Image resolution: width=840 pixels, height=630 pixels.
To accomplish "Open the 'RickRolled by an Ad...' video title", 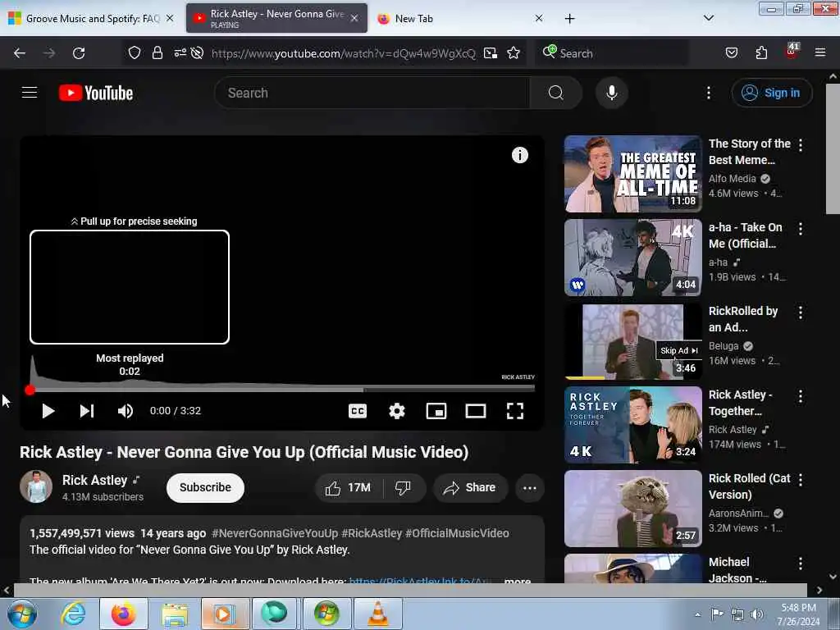I will pyautogui.click(x=743, y=319).
